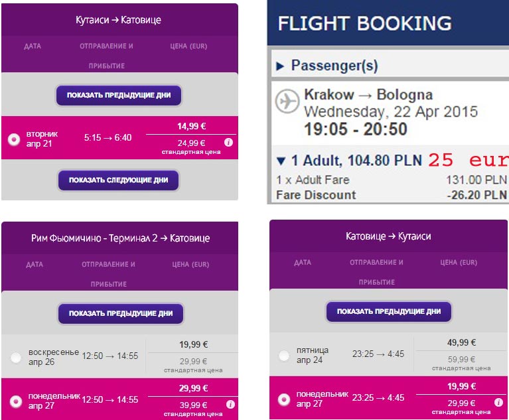509x420 pixels.
Task: Expand the Passenger(s) section
Action: click(x=280, y=66)
